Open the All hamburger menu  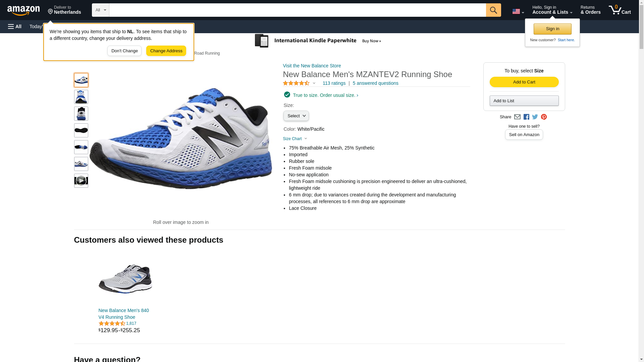tap(15, 26)
